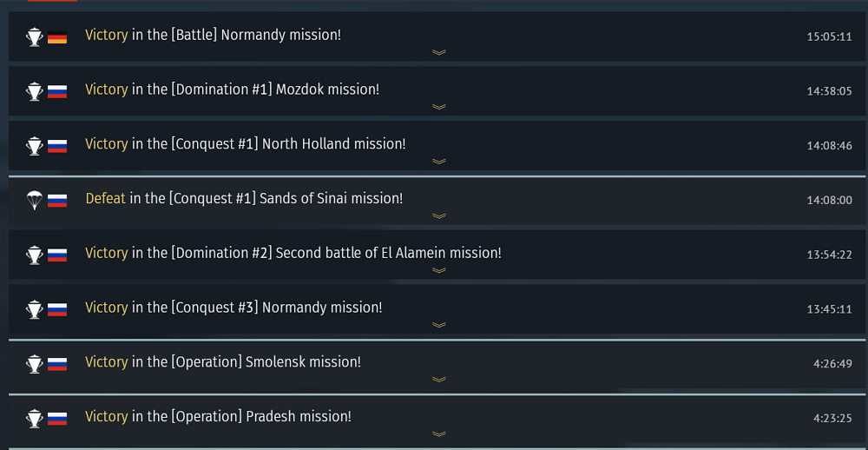Screen dimensions: 868x450
Task: Open the North Holland victory message text
Action: pyautogui.click(x=245, y=144)
